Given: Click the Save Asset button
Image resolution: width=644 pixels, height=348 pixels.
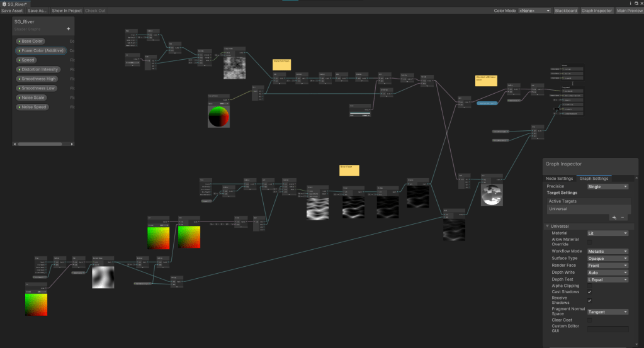Looking at the screenshot, I should 12,11.
